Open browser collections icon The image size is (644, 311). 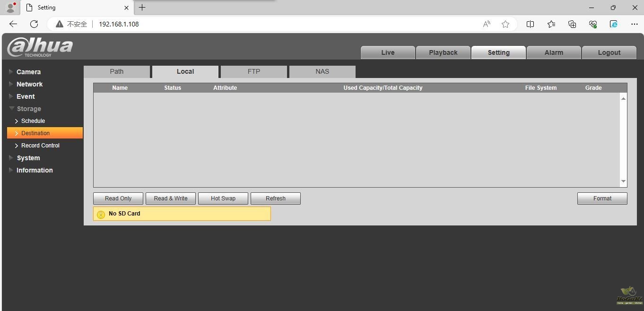[572, 24]
